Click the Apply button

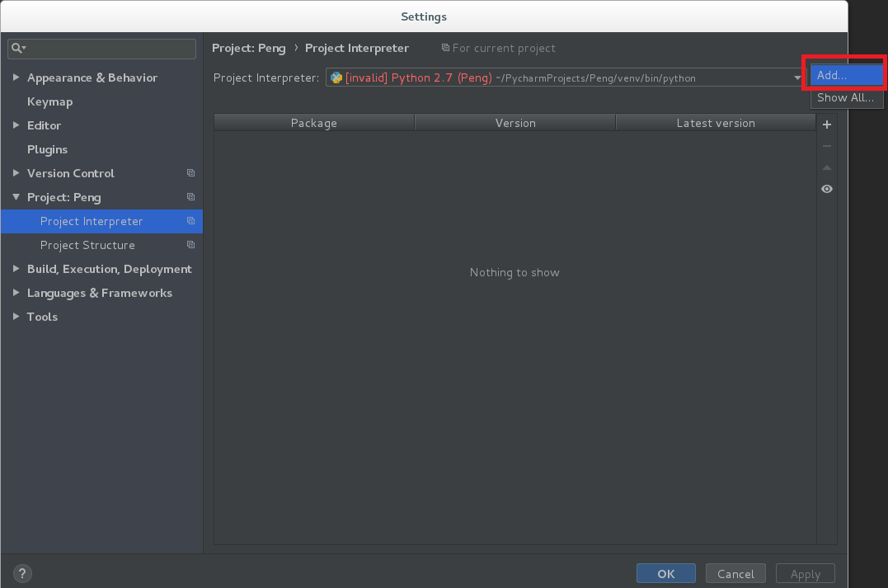(806, 573)
